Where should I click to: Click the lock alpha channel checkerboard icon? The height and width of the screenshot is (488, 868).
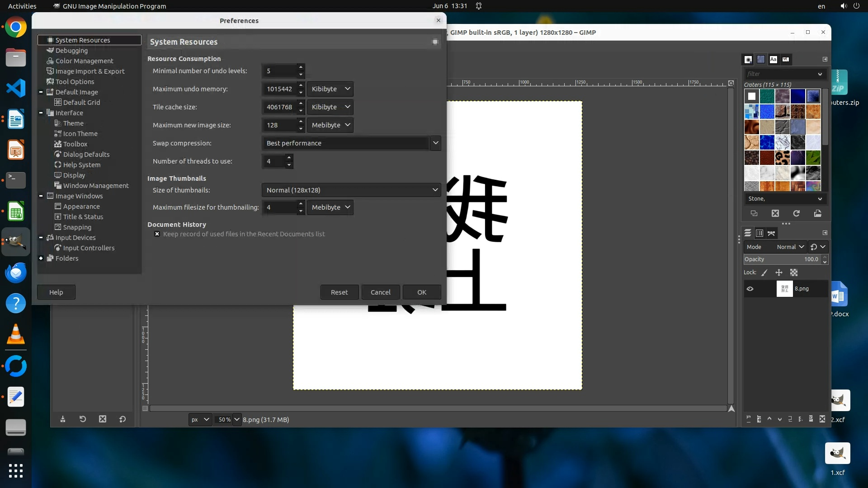click(794, 272)
